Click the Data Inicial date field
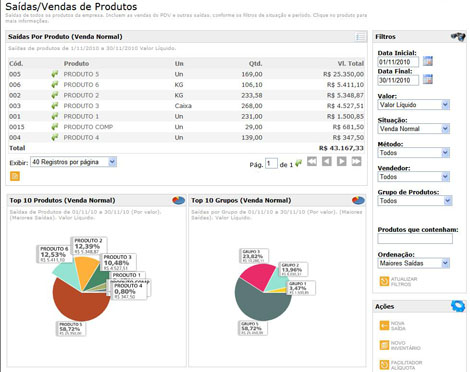Screen dimensions: 470x372 (398, 62)
